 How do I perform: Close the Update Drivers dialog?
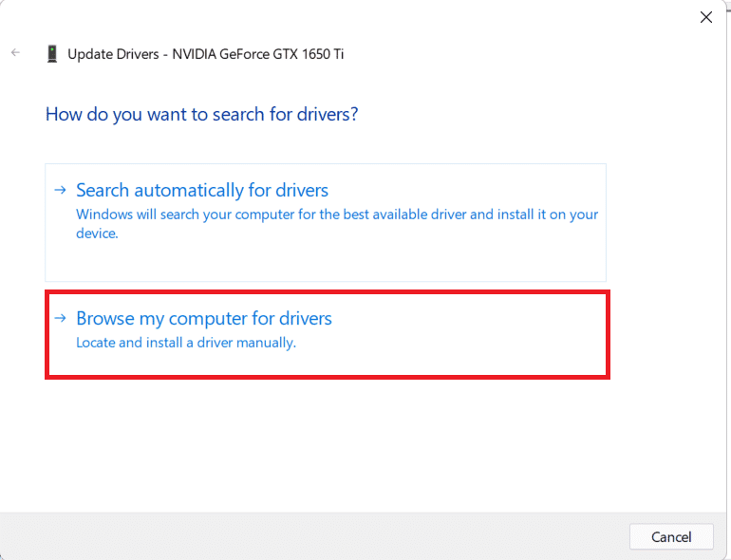click(x=705, y=17)
